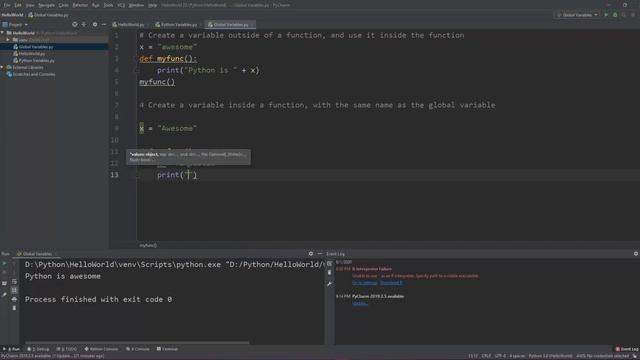The height and width of the screenshot is (360, 640).
Task: Hide the Project panel with the minus icon
Action: coord(104,24)
